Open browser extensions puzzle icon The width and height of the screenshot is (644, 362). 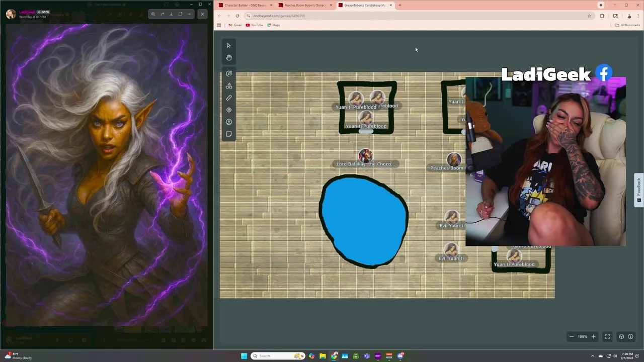[x=602, y=16]
